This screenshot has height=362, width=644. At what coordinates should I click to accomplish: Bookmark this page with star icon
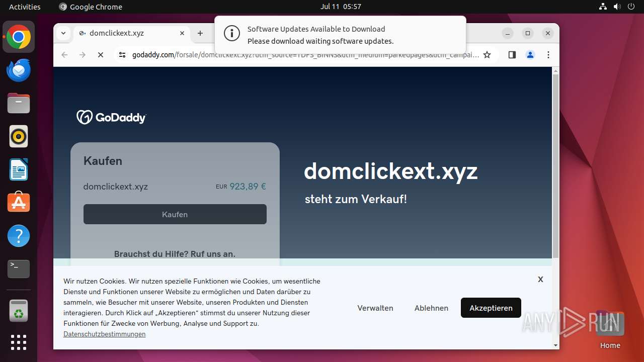[487, 55]
